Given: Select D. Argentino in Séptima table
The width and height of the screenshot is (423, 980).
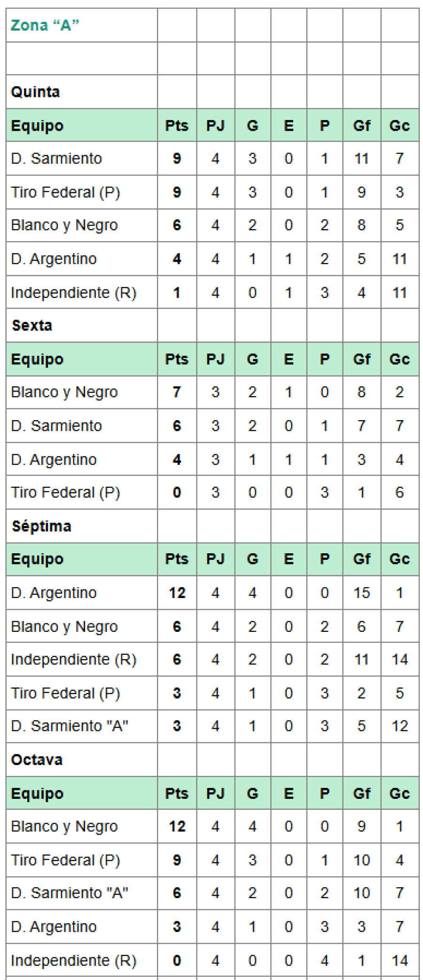Looking at the screenshot, I should tap(54, 593).
